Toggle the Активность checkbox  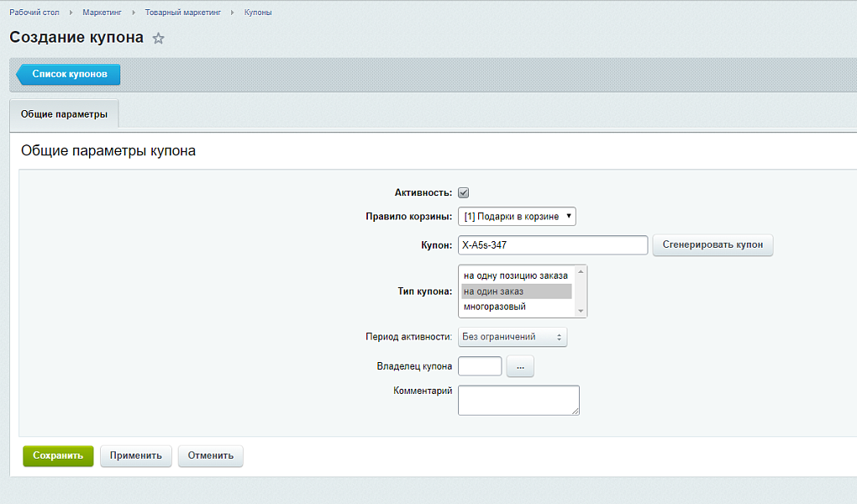[x=463, y=192]
